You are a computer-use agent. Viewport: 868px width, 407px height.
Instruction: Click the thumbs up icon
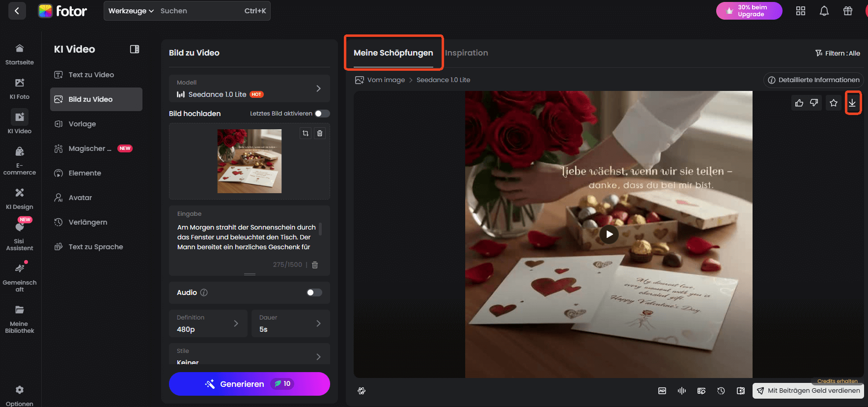click(799, 103)
